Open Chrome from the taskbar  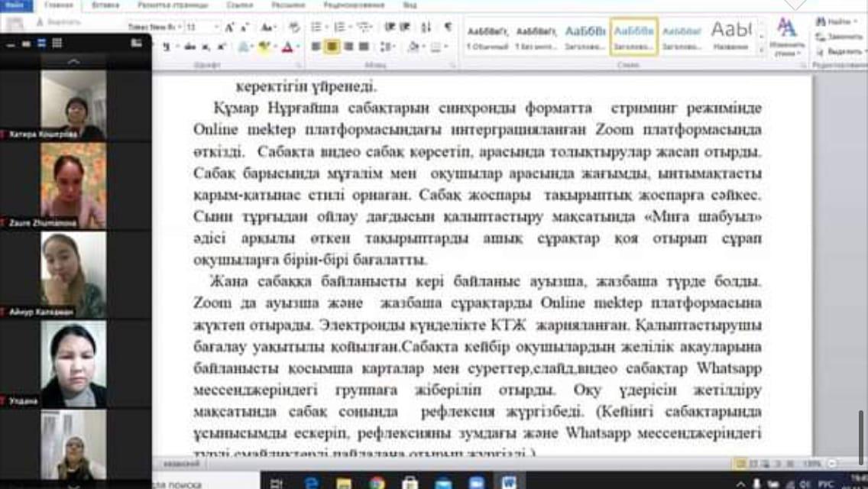point(377,482)
